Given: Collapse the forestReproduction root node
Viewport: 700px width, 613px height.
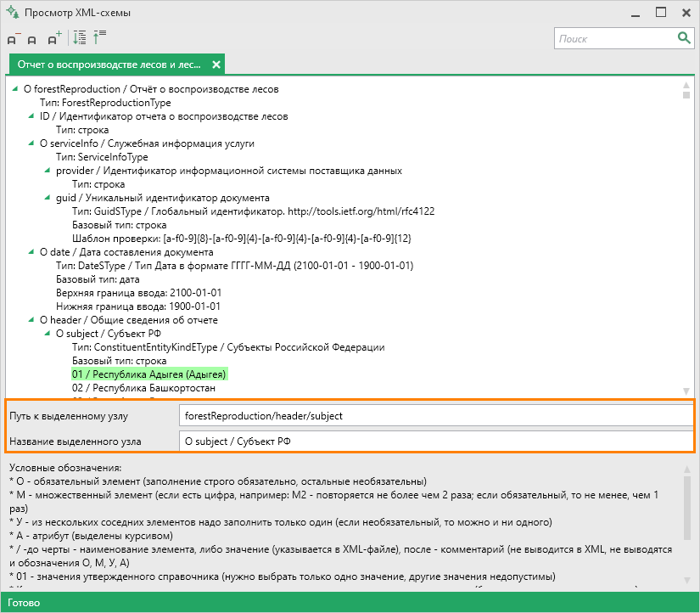Looking at the screenshot, I should pyautogui.click(x=15, y=89).
